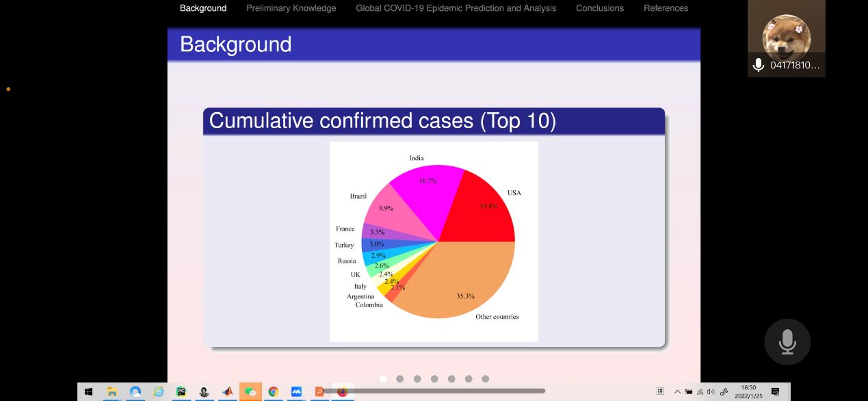Click the WPS Presentation taskbar icon
Viewport: 868px width, 401px height.
[x=319, y=391]
